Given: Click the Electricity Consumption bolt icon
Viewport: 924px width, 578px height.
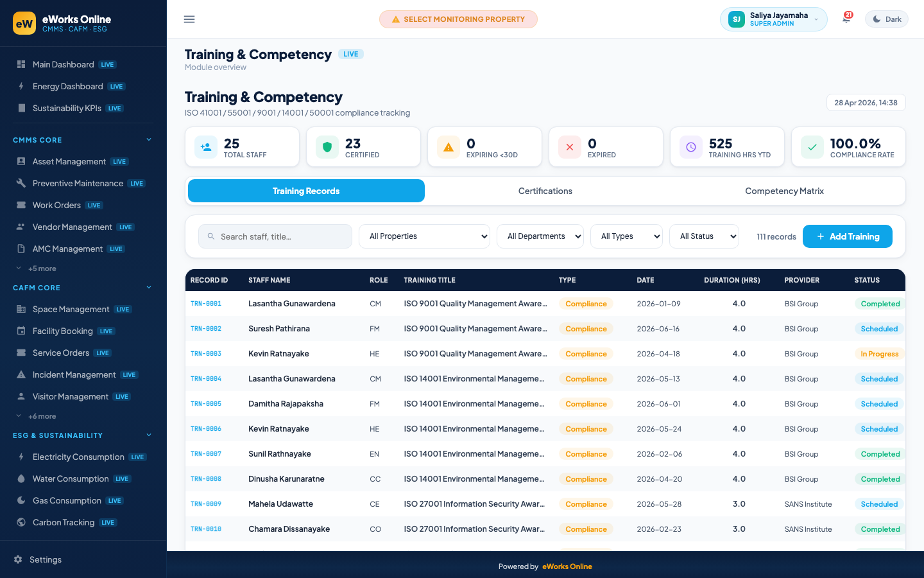Looking at the screenshot, I should pyautogui.click(x=21, y=457).
